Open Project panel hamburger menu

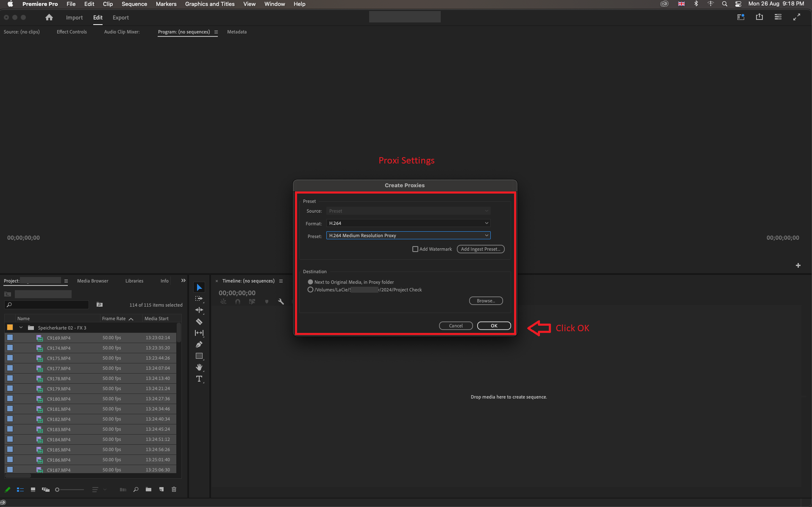click(x=66, y=281)
